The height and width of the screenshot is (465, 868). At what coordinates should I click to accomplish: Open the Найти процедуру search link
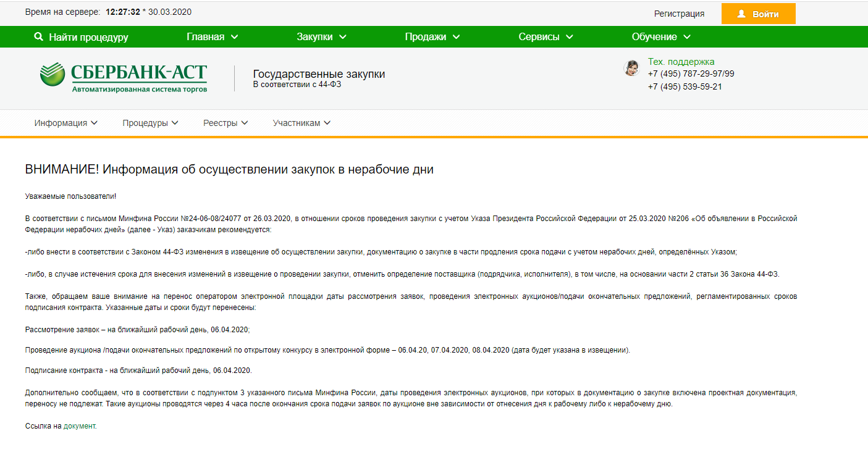(88, 37)
